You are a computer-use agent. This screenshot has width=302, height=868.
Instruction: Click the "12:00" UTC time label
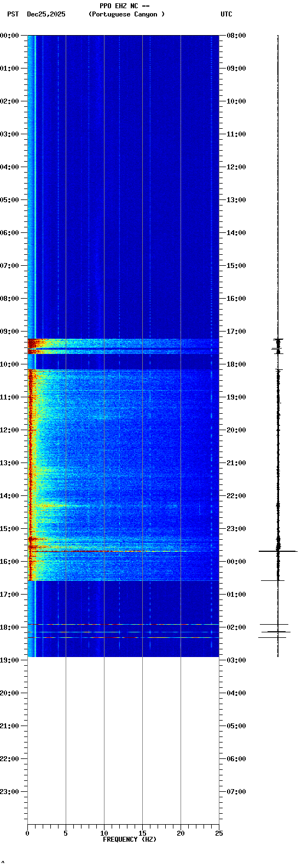[236, 167]
